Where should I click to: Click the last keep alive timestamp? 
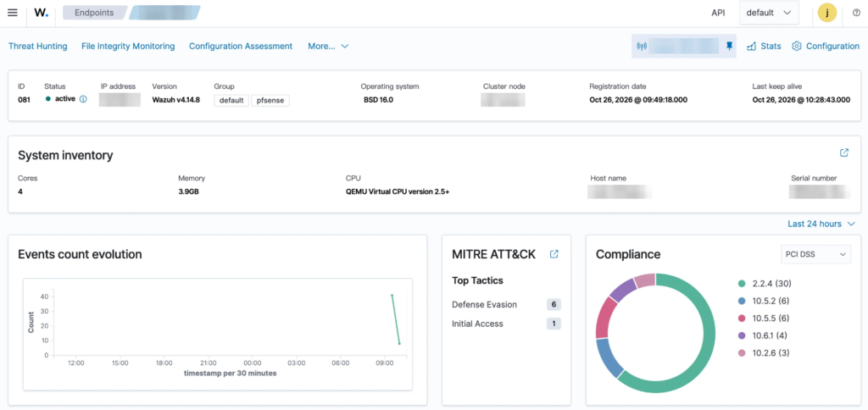802,100
